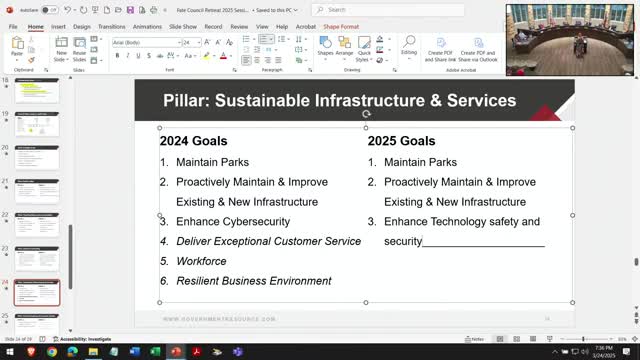Image resolution: width=640 pixels, height=360 pixels.
Task: Click the Format Painter brush icon
Action: [x=31, y=60]
